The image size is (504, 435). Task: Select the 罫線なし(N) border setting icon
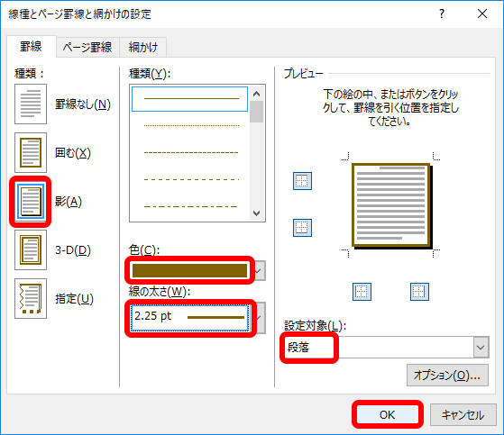click(x=31, y=104)
